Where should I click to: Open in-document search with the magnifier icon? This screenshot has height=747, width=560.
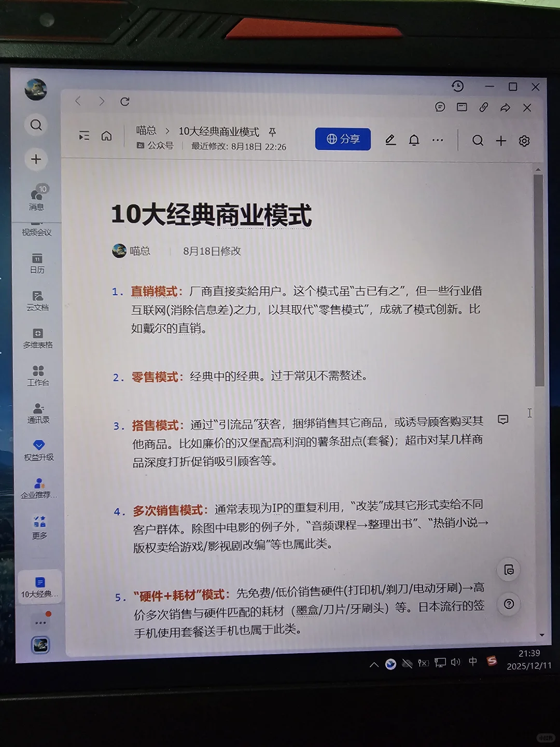pos(477,140)
